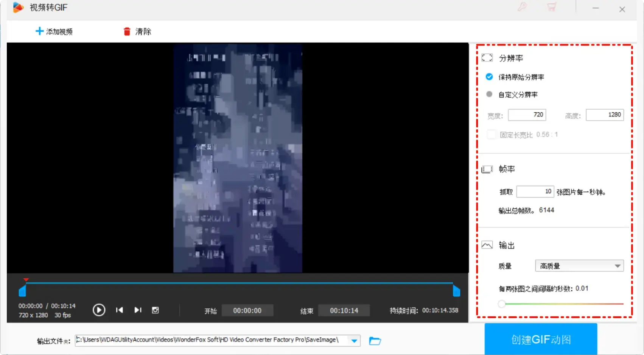Click the right blue end trim marker

(x=456, y=291)
